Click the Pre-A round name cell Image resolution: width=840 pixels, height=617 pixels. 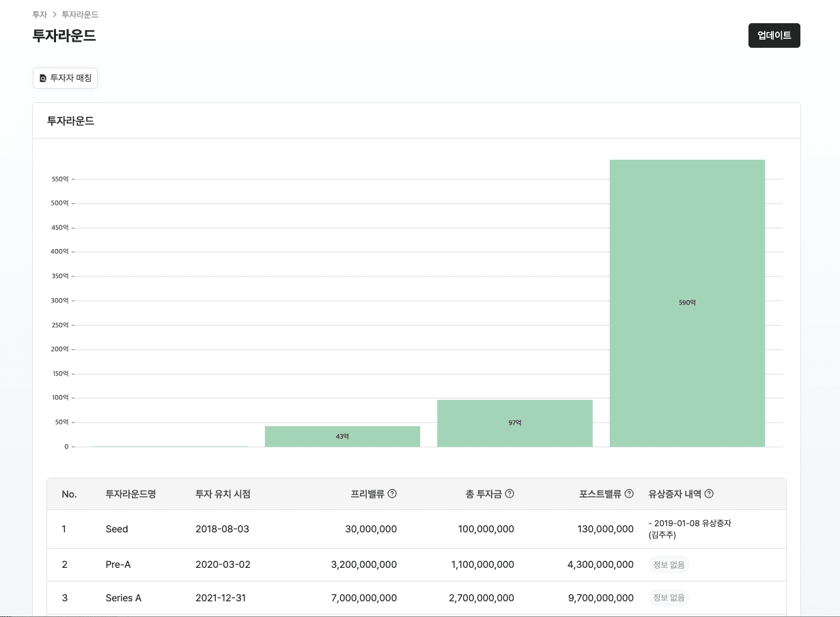click(x=118, y=564)
